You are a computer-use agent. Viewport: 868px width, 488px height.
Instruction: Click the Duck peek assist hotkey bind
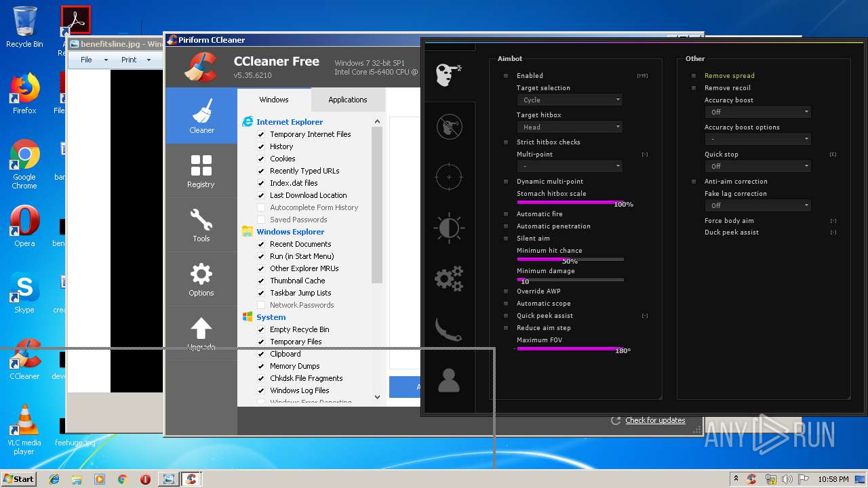point(833,232)
